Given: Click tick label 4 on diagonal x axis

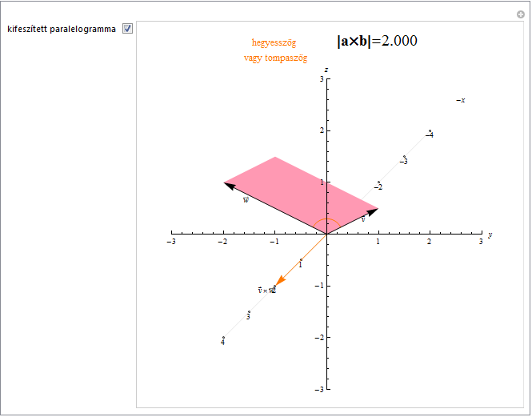Looking at the screenshot, I should (x=222, y=343).
